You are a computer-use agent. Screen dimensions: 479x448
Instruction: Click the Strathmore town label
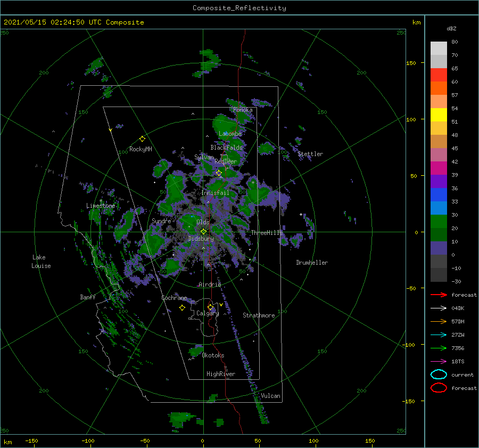point(259,315)
